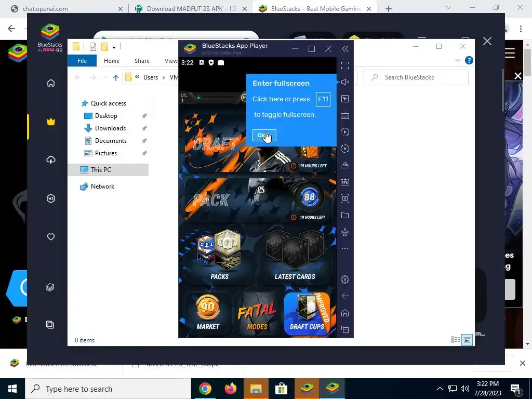Click the Android back arrow in sidebar
532x399 pixels.
[345, 296]
